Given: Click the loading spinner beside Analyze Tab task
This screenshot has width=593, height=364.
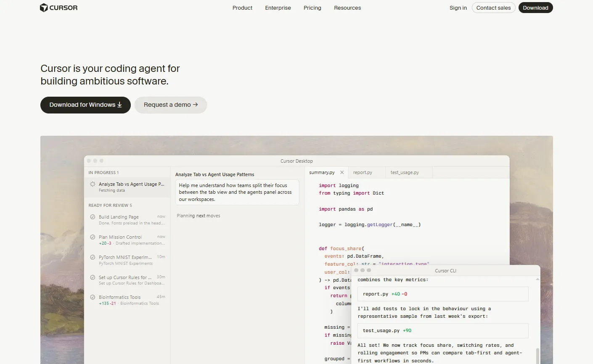Looking at the screenshot, I should click(93, 184).
